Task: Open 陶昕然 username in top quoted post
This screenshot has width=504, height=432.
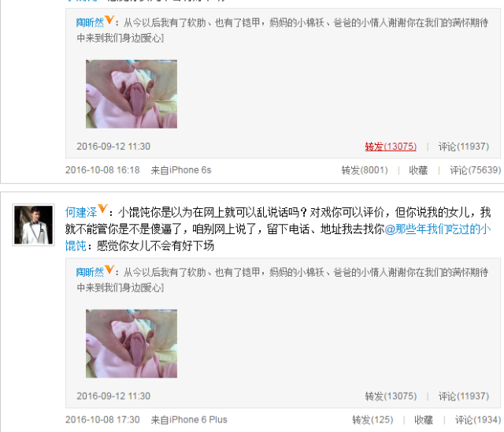Action: pos(90,23)
